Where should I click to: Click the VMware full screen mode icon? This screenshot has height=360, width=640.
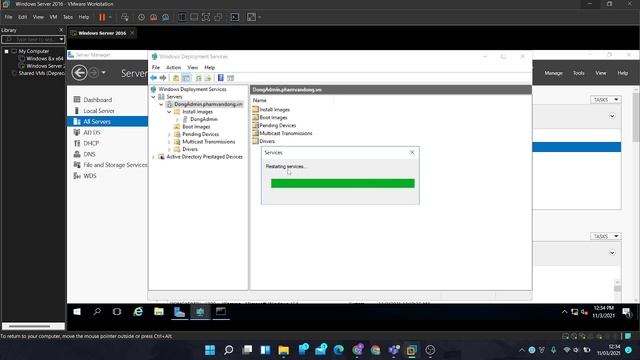pyautogui.click(x=206, y=17)
